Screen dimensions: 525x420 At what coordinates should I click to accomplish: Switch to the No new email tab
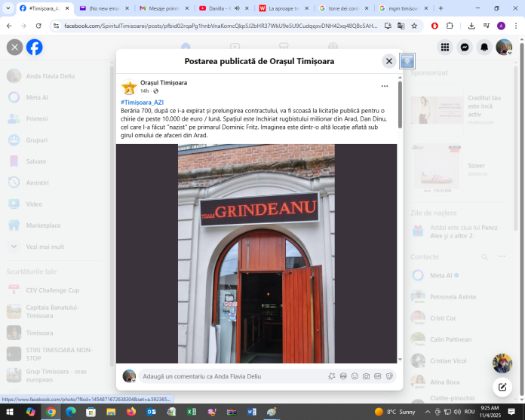[104, 8]
